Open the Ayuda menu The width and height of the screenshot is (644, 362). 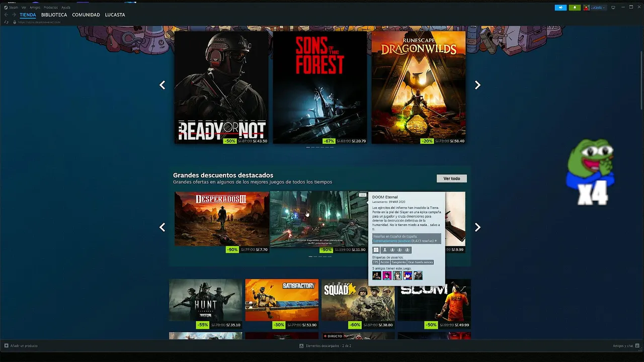pyautogui.click(x=66, y=8)
